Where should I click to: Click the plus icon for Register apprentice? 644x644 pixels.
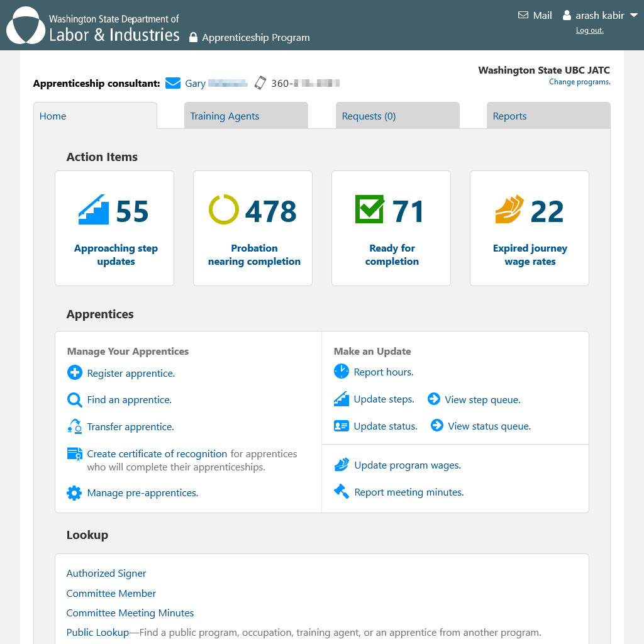point(74,372)
